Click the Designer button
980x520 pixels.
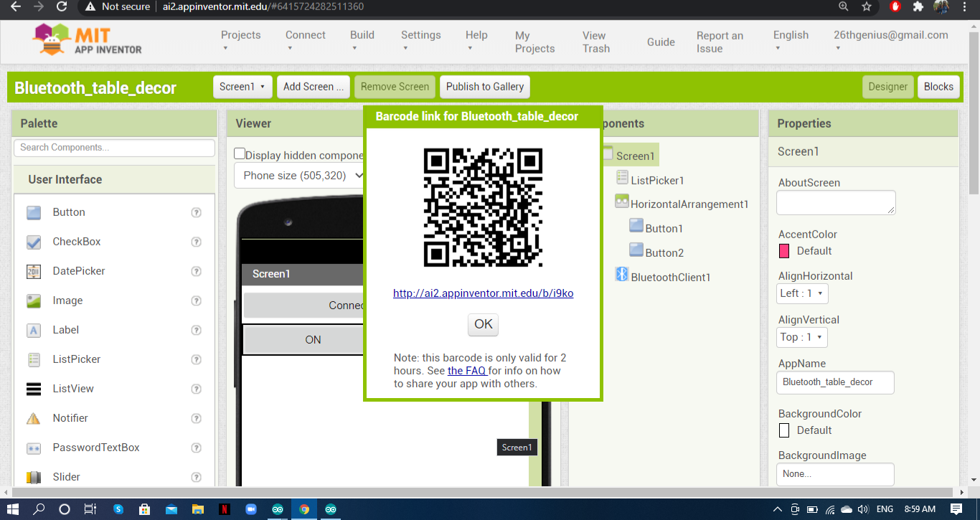888,87
